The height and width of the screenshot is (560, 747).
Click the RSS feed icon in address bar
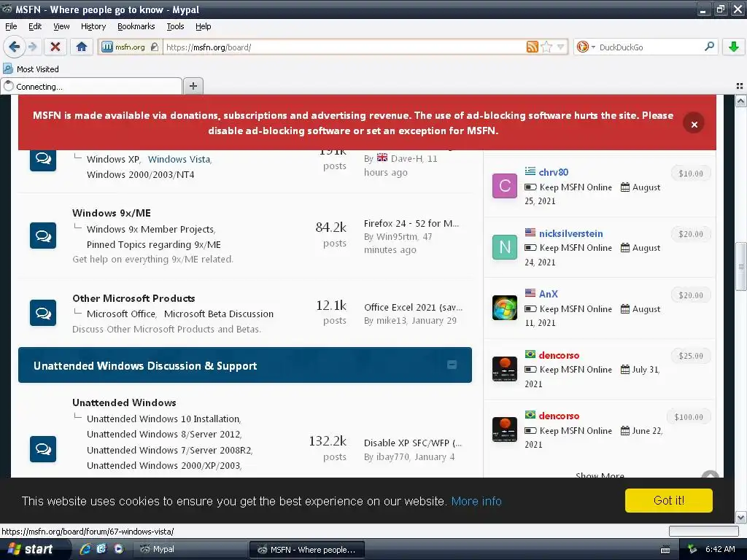532,47
